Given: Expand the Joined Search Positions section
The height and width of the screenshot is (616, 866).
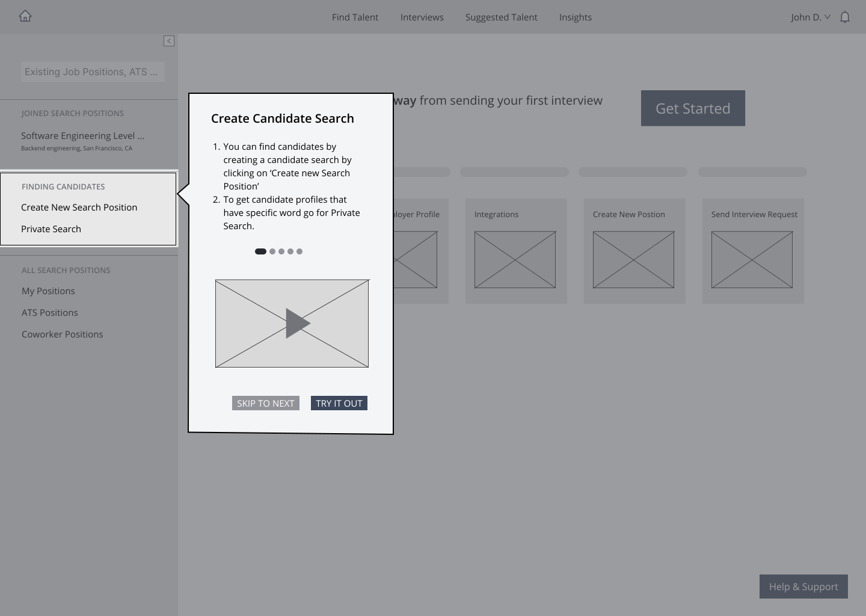Looking at the screenshot, I should click(72, 113).
